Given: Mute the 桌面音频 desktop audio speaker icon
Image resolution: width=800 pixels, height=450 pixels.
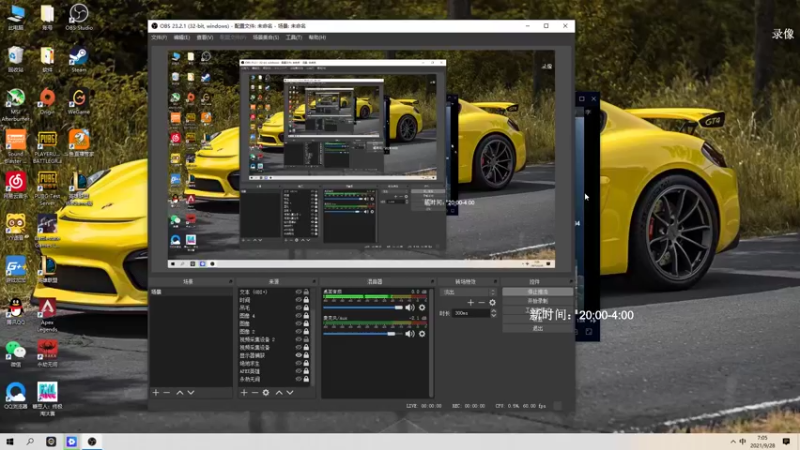Looking at the screenshot, I should pos(410,308).
